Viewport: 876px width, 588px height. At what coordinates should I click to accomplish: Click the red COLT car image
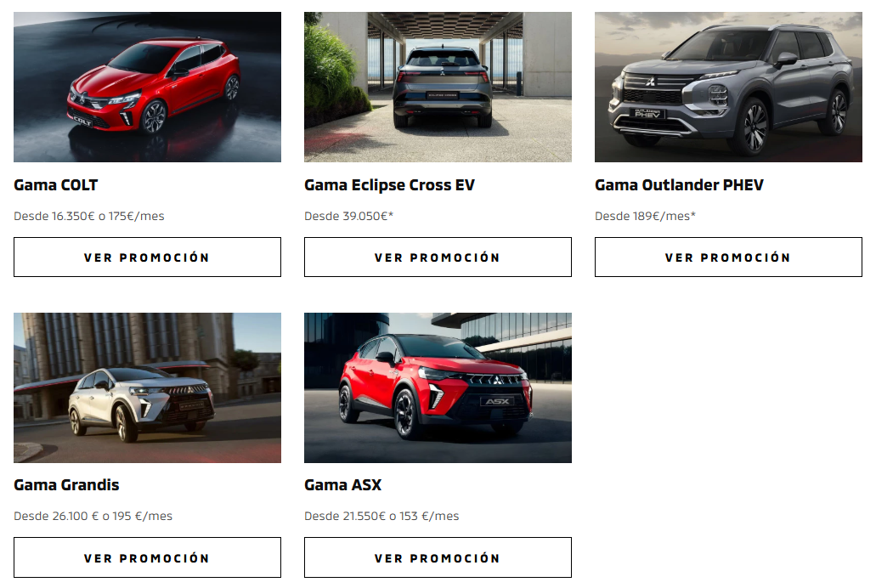148,88
